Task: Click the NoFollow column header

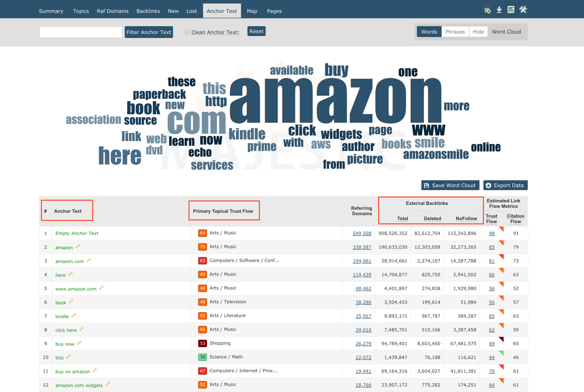Action: [x=466, y=218]
